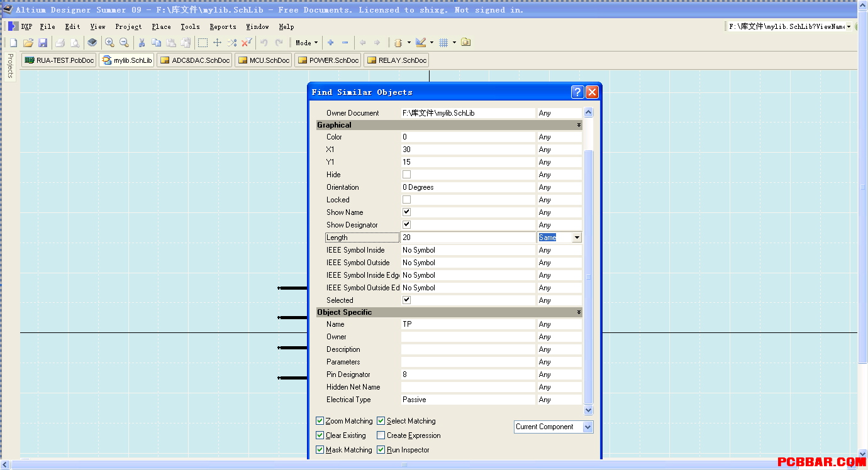Go to previous mode left arrow
Viewport: 868px width, 470px height.
point(362,43)
